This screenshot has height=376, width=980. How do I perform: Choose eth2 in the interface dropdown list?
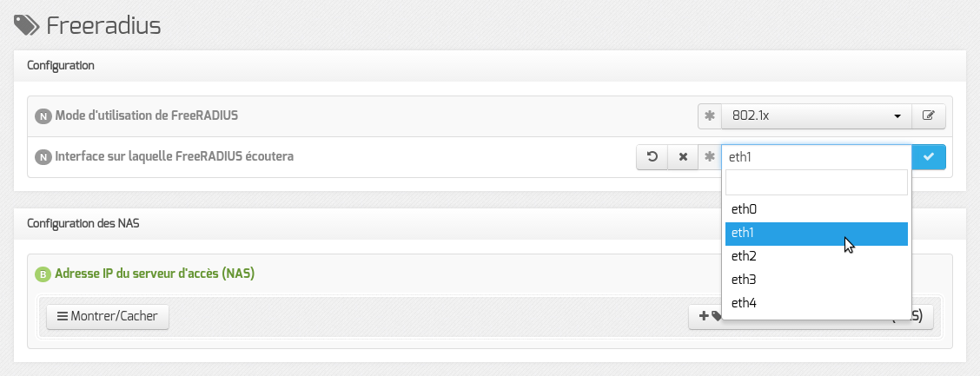817,257
